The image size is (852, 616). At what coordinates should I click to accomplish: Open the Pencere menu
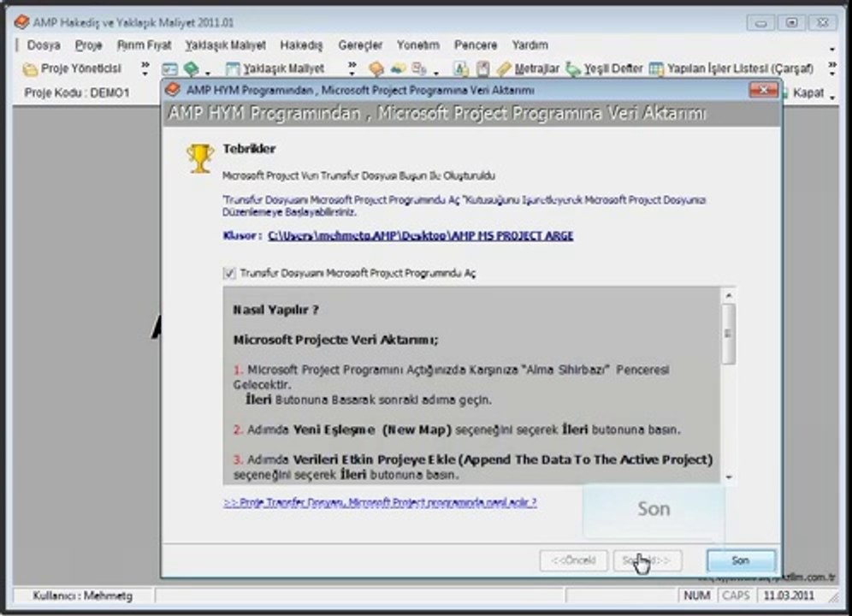tap(476, 45)
